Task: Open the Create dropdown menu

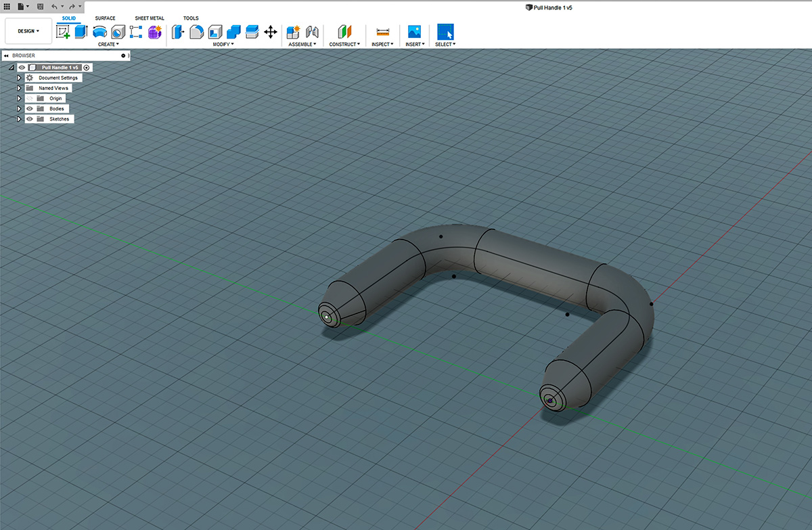Action: 108,44
